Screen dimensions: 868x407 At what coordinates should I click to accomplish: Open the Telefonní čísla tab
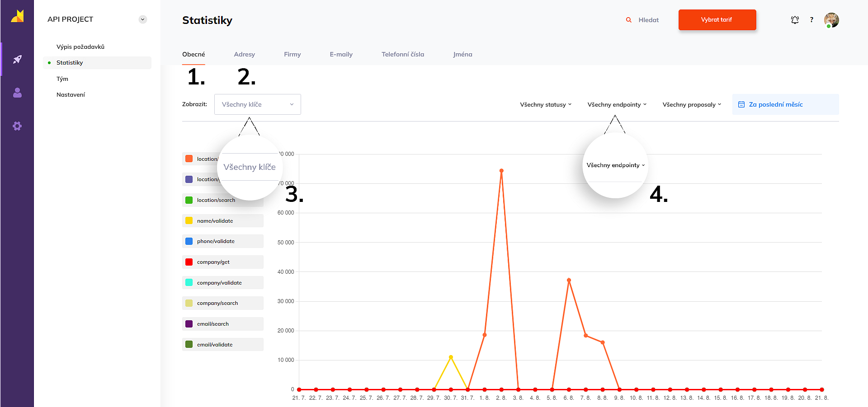402,54
